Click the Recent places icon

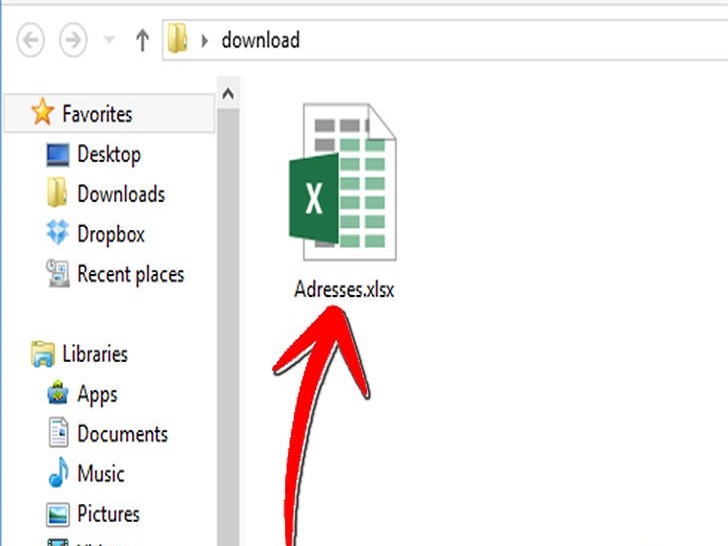click(58, 273)
